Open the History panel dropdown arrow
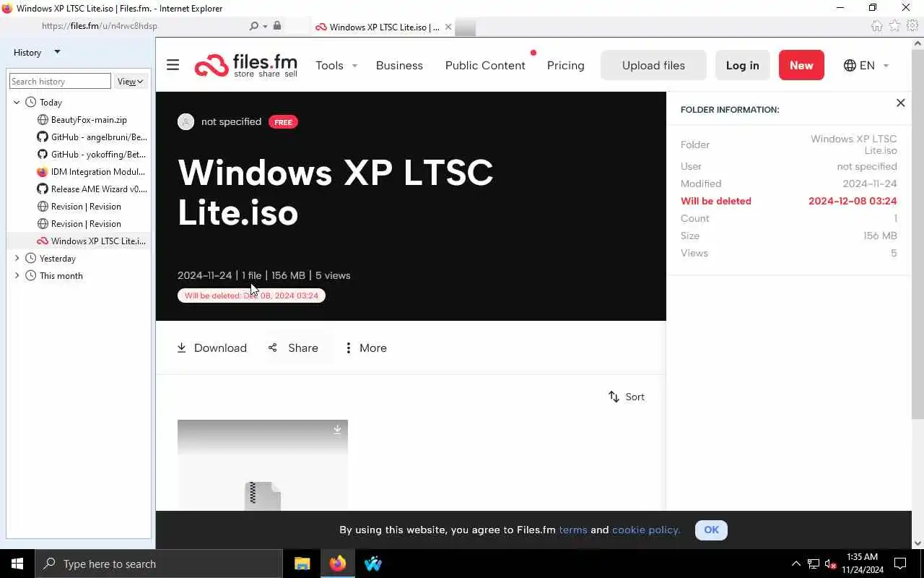Viewport: 924px width, 578px height. click(57, 52)
